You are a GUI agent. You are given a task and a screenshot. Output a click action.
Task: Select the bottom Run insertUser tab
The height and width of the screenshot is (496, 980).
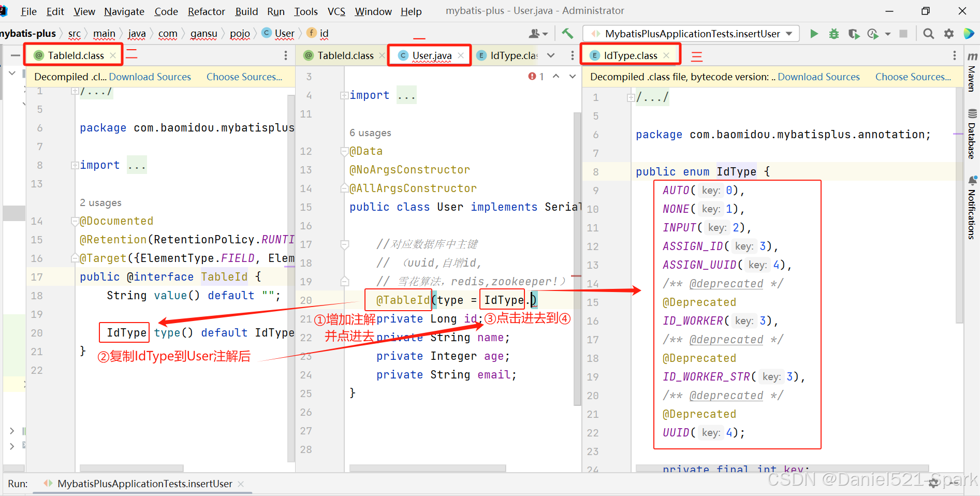(x=144, y=484)
